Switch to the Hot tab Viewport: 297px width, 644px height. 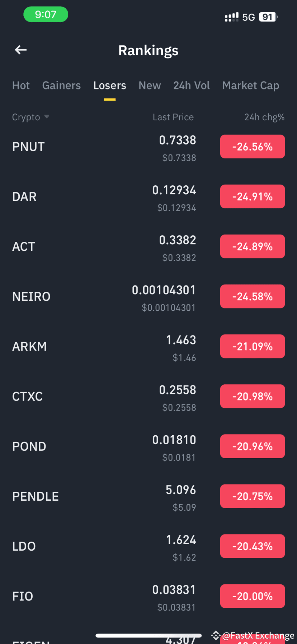point(21,85)
